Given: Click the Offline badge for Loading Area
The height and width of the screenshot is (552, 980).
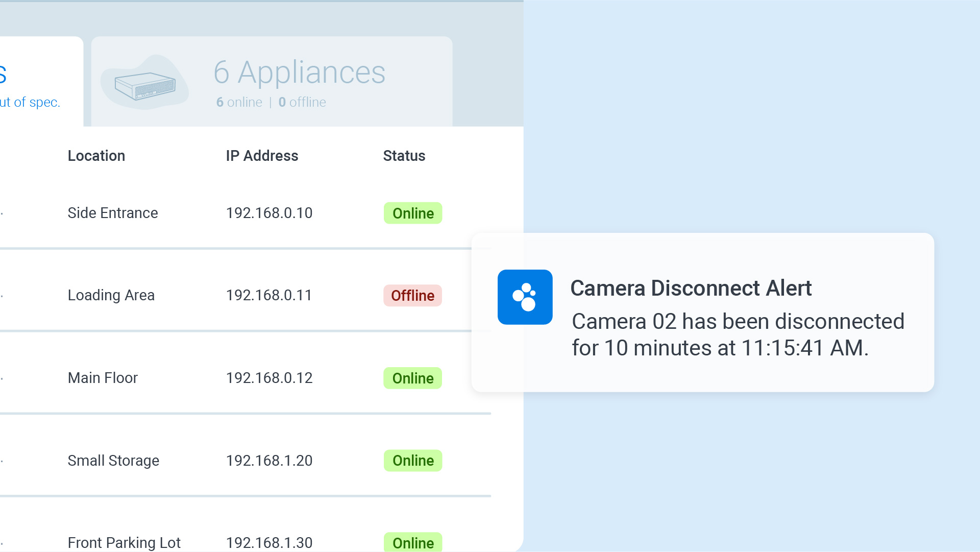Looking at the screenshot, I should pos(412,296).
